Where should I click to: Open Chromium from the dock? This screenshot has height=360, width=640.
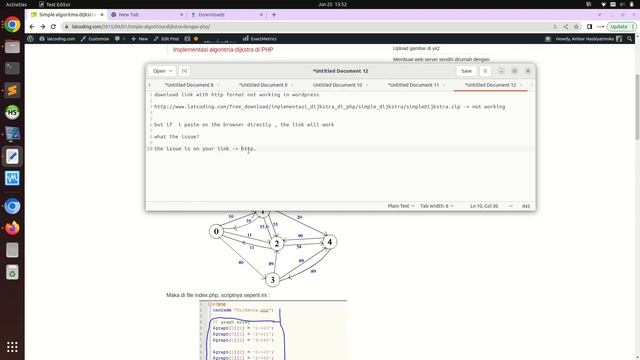12,206
